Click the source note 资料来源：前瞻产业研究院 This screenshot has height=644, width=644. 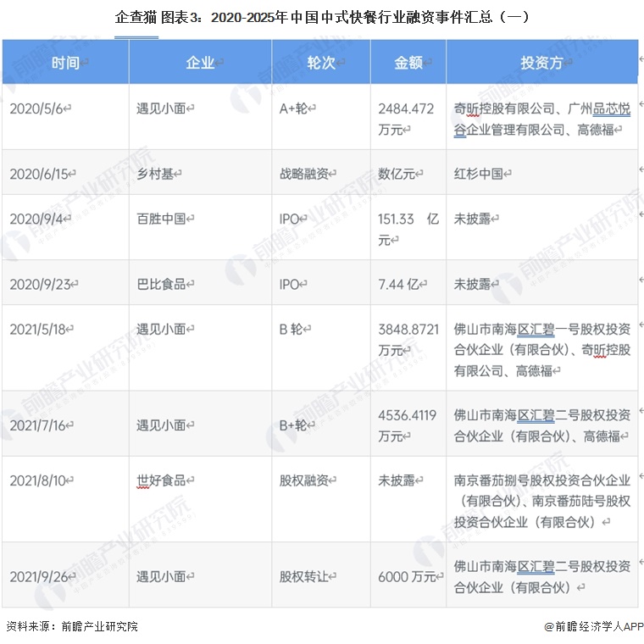click(72, 626)
